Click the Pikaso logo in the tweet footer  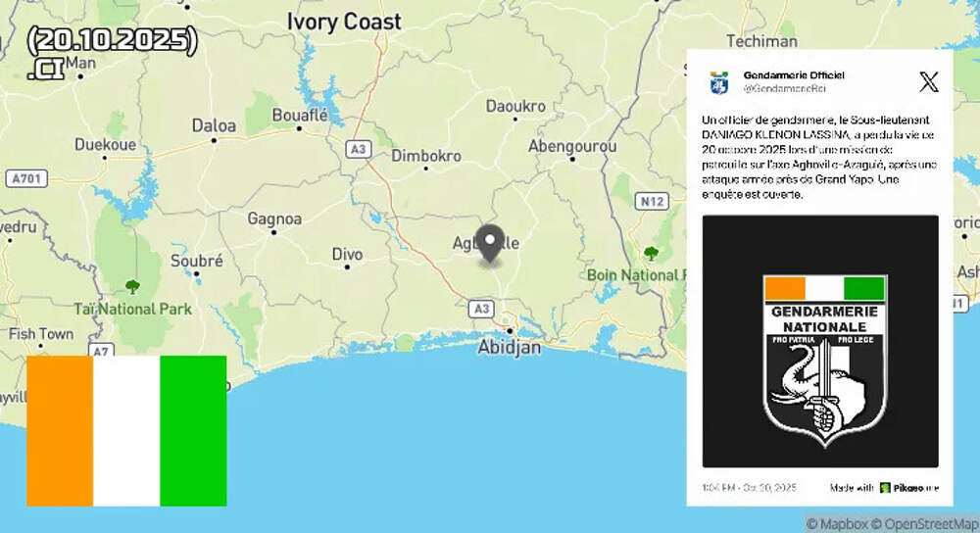[x=885, y=487]
